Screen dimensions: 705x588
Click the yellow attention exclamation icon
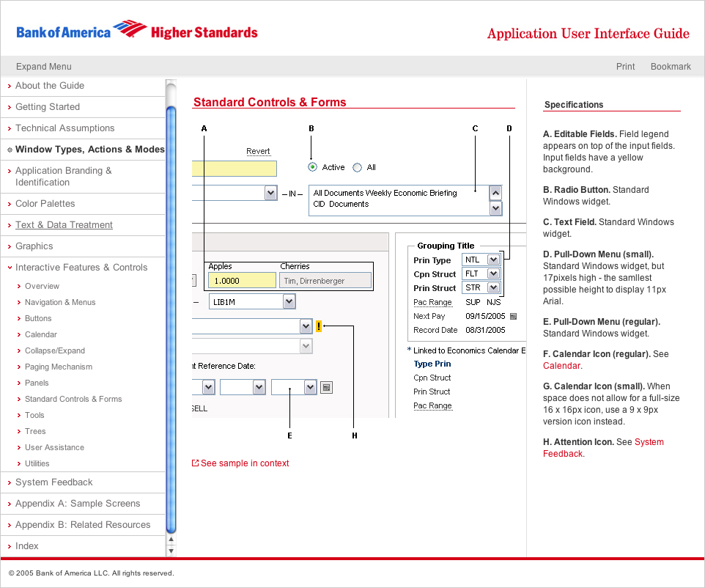(319, 326)
